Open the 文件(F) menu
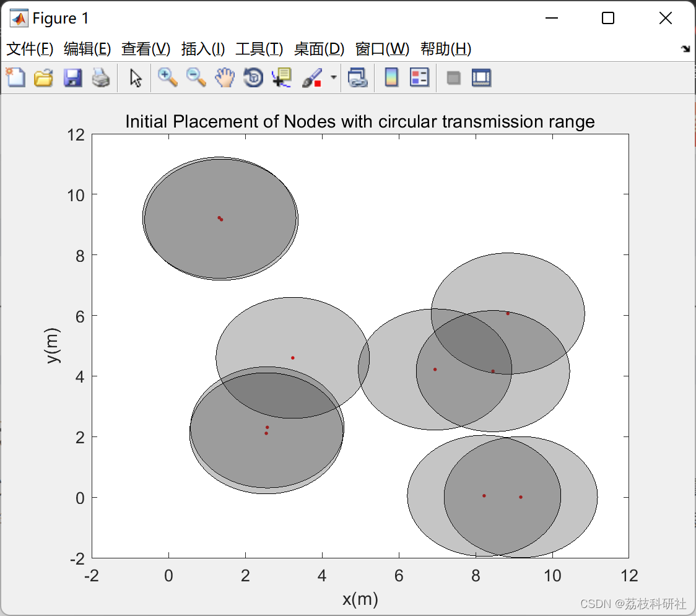696x616 pixels. click(30, 49)
